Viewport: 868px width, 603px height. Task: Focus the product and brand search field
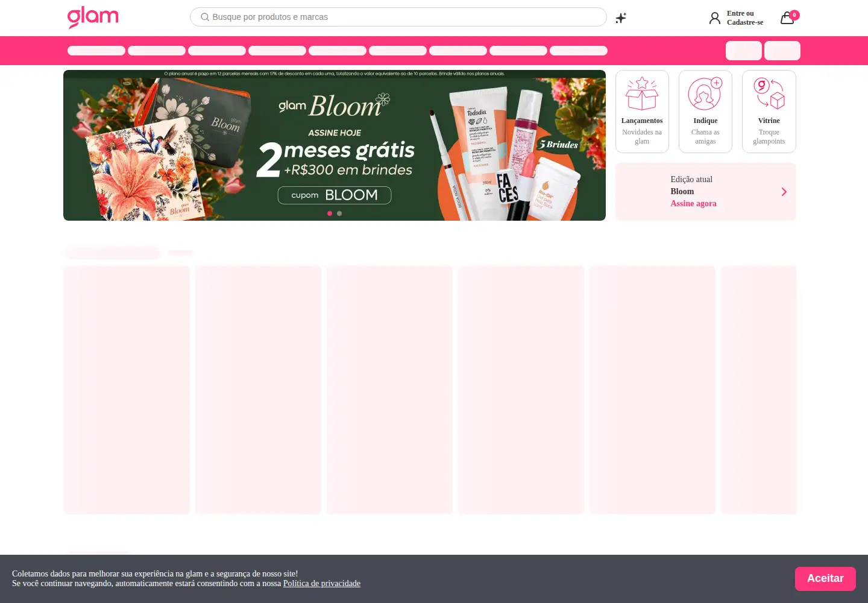coord(398,17)
